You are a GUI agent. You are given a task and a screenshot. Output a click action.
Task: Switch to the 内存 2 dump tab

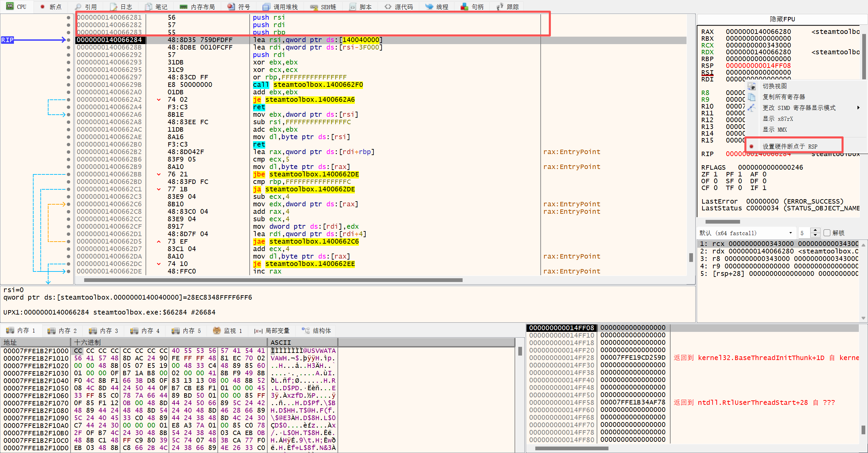click(x=63, y=331)
